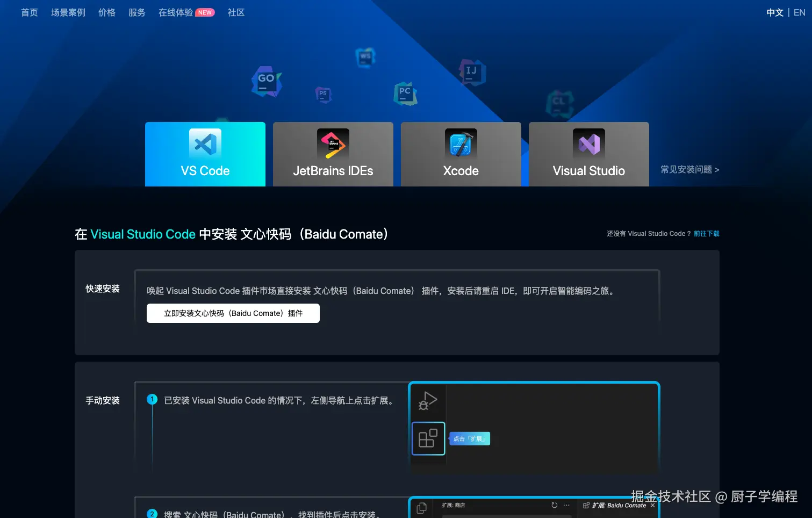The width and height of the screenshot is (812, 518).
Task: Click the extension icon beside the Baidu Comate tab title
Action: pos(585,506)
